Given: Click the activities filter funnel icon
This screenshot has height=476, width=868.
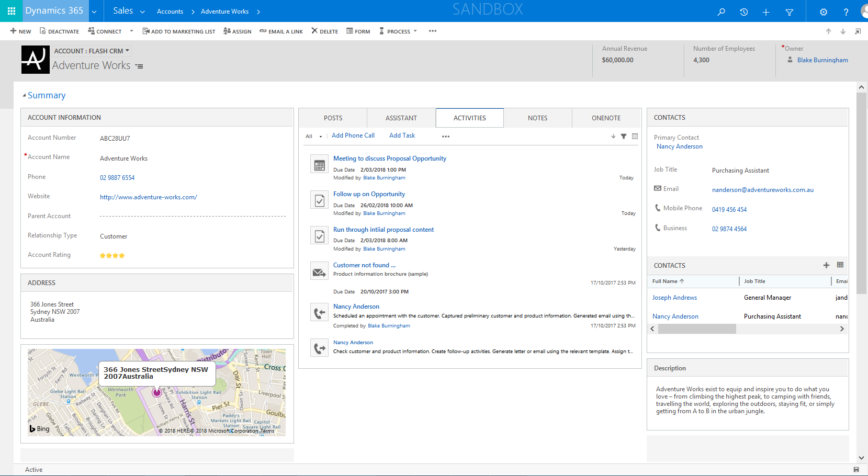Looking at the screenshot, I should click(624, 137).
